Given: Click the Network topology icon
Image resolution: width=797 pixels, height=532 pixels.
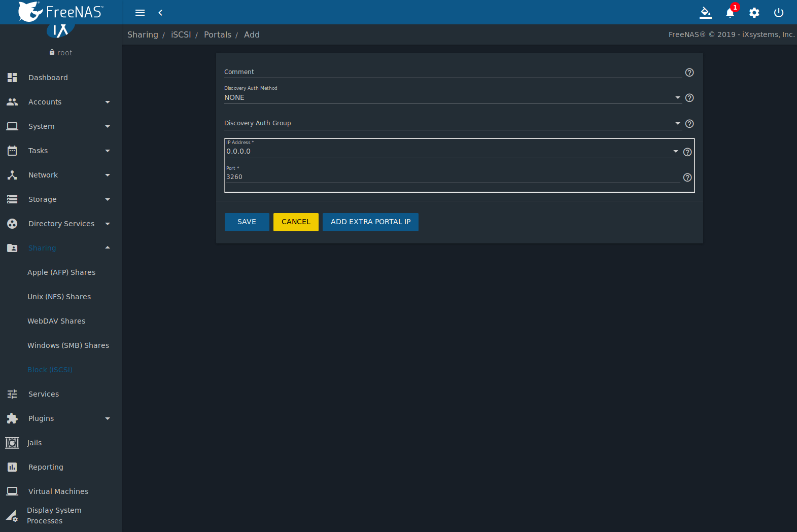Looking at the screenshot, I should pyautogui.click(x=12, y=175).
